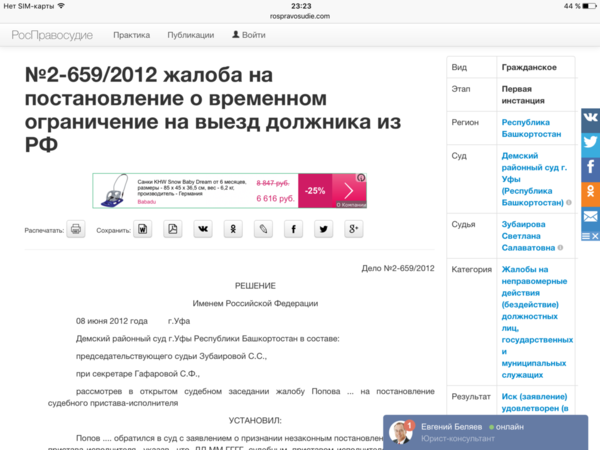Click the ad banner arrow button
This screenshot has width=600, height=450.
tap(349, 190)
